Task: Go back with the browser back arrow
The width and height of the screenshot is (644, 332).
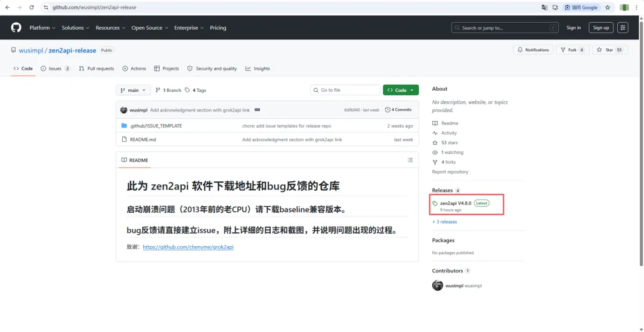Action: (x=7, y=7)
